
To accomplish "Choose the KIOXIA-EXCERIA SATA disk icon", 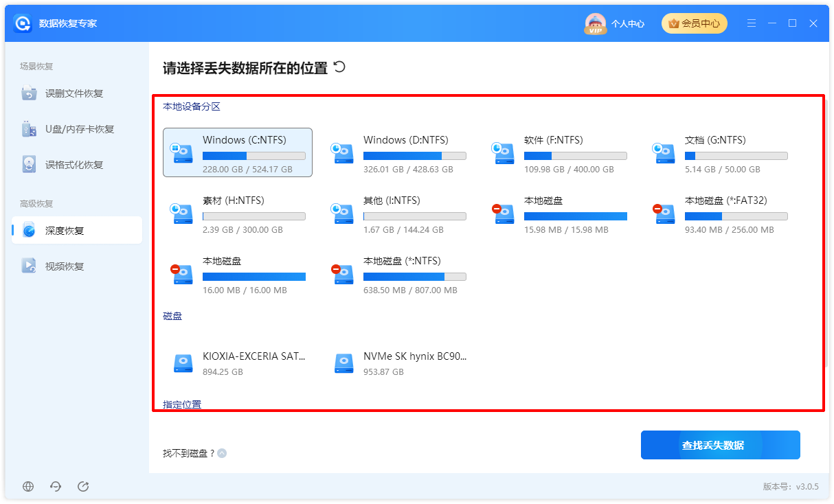I will (x=183, y=363).
